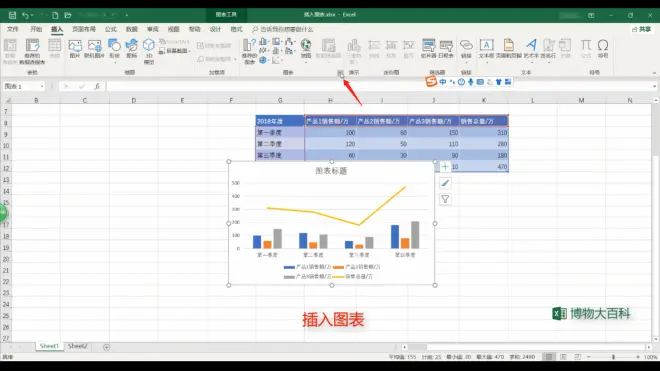
Task: Insert a pie chart icon
Action: [263, 60]
